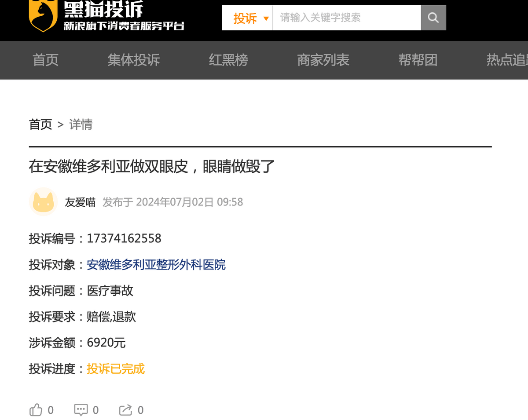Open the 商家列表 navigation tab
Viewport: 528px width, 420px height.
[323, 60]
